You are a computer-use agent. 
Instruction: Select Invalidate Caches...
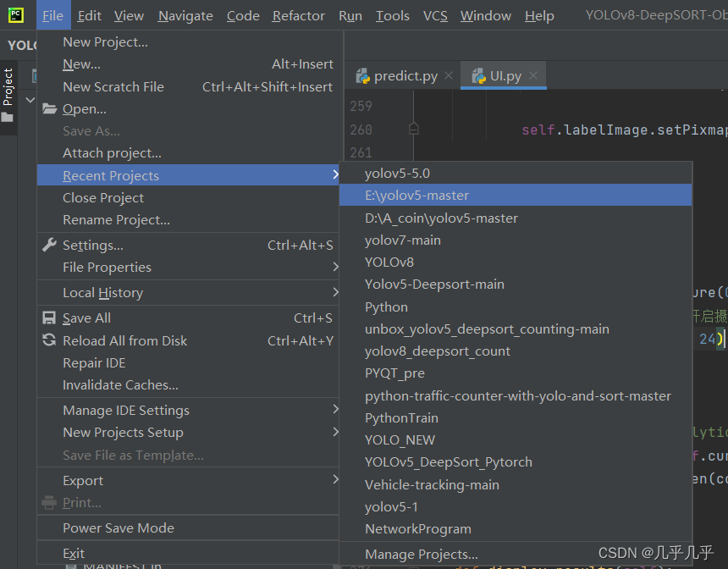pyautogui.click(x=188, y=385)
